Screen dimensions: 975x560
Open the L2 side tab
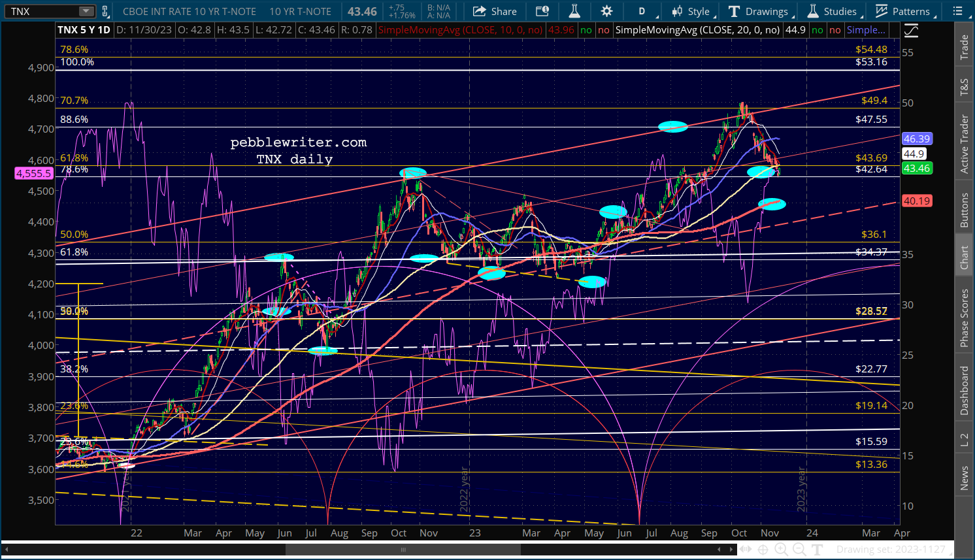pos(964,440)
